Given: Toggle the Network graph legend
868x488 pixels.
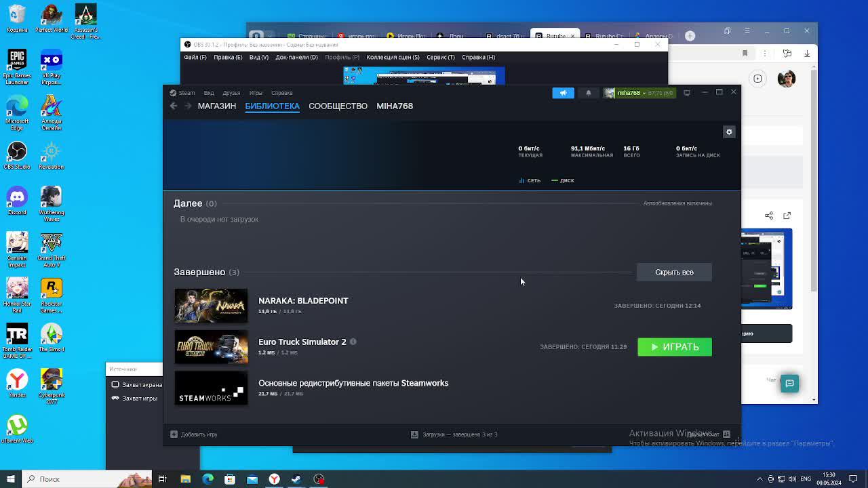Looking at the screenshot, I should click(530, 180).
